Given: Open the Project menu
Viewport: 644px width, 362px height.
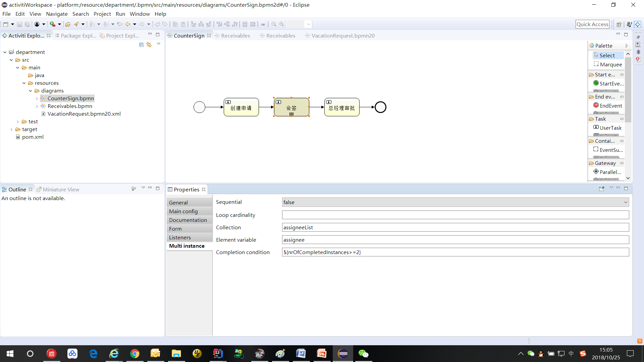Looking at the screenshot, I should point(102,14).
